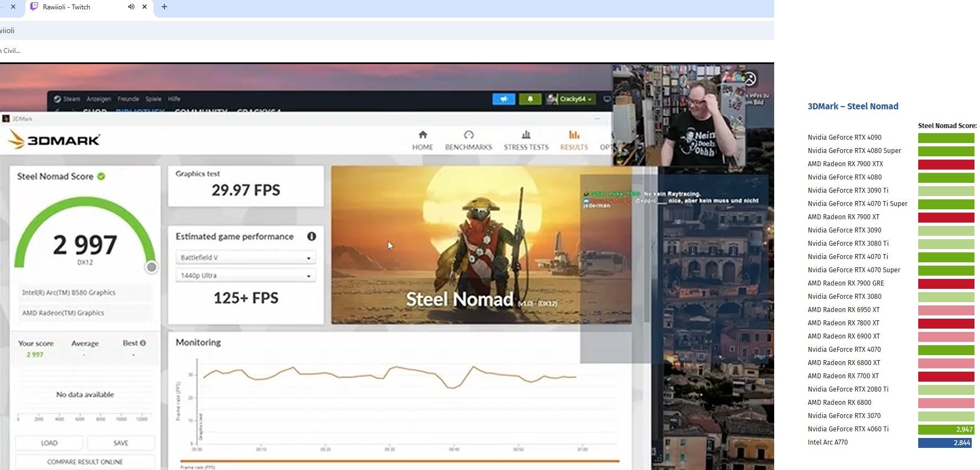Viewport: 980px width, 470px height.
Task: Click the 00:30 mark on monitoring timeline
Action: (x=390, y=450)
